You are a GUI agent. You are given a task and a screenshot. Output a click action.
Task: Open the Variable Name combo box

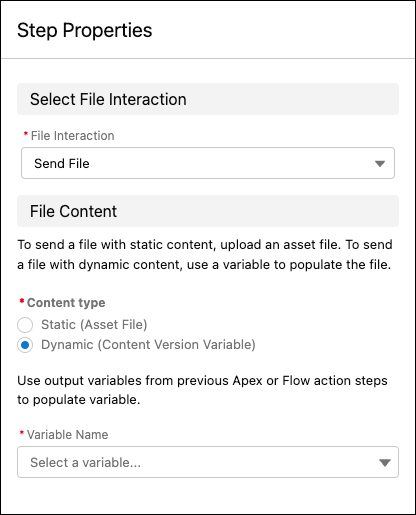[x=208, y=462]
